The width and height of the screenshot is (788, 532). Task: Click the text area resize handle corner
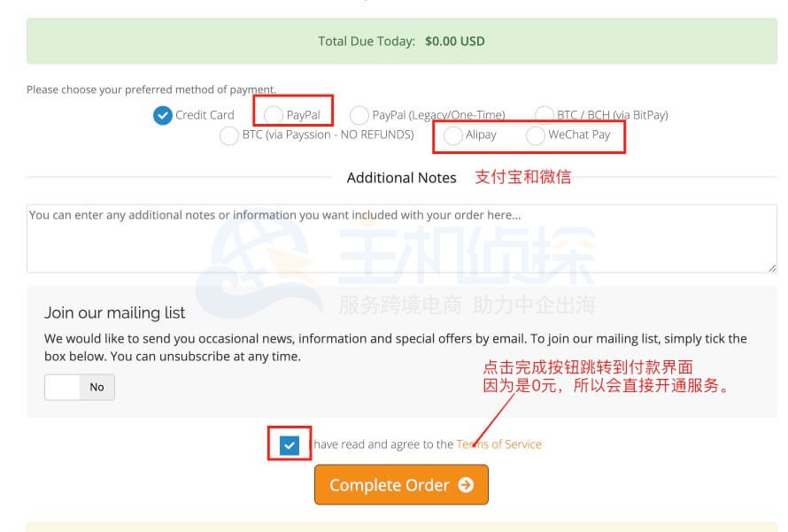pos(772,269)
